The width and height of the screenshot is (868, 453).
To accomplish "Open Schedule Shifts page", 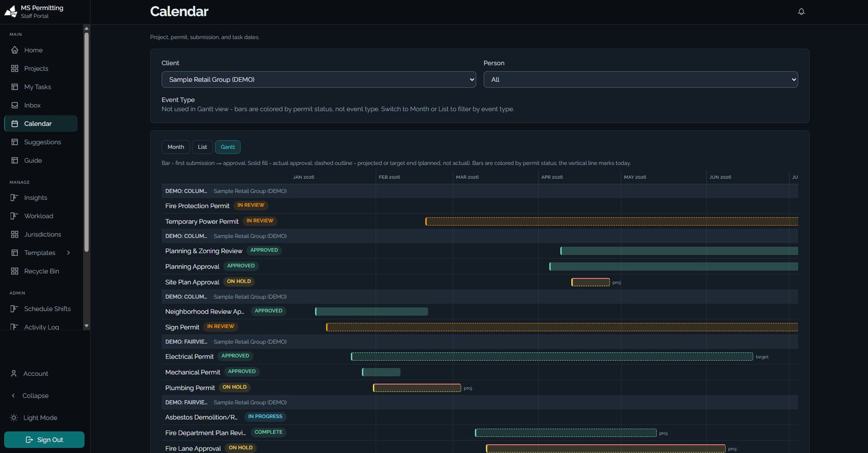I will click(x=41, y=309).
